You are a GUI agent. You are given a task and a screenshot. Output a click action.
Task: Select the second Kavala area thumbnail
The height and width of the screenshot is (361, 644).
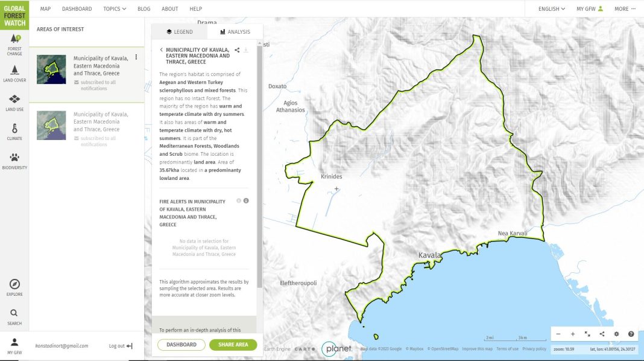51,125
